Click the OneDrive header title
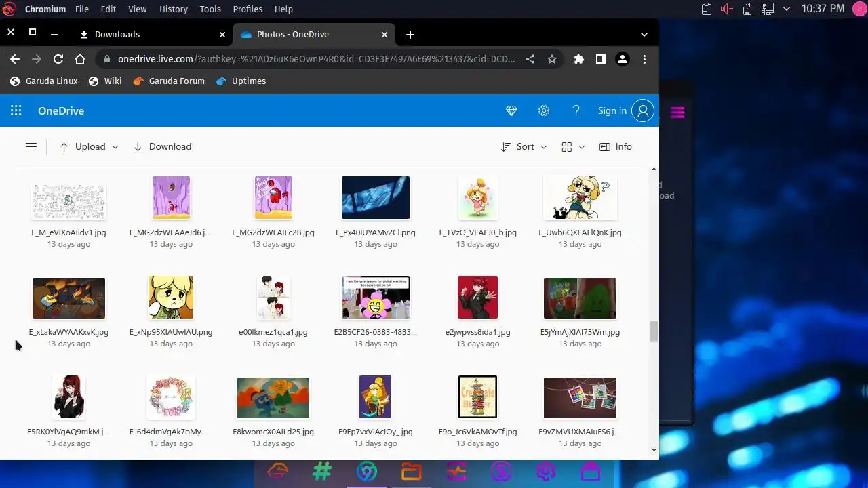Image resolution: width=868 pixels, height=488 pixels. point(61,110)
